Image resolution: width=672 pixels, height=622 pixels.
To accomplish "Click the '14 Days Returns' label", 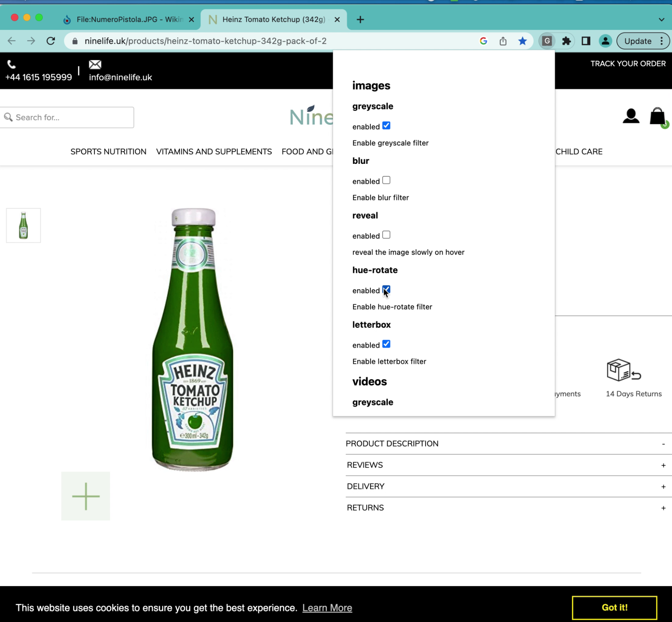I will (634, 394).
